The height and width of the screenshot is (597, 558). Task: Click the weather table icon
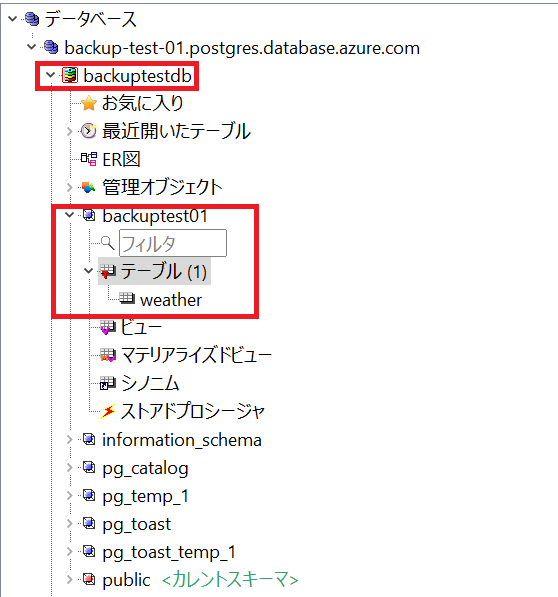127,298
